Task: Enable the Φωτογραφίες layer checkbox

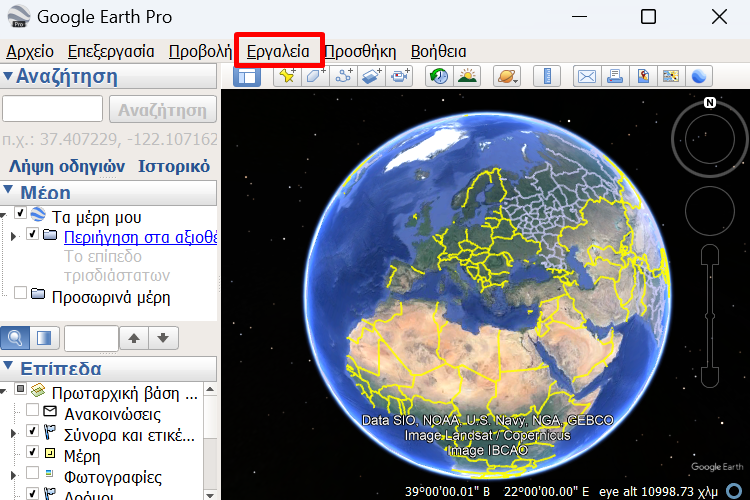Action: click(x=33, y=473)
